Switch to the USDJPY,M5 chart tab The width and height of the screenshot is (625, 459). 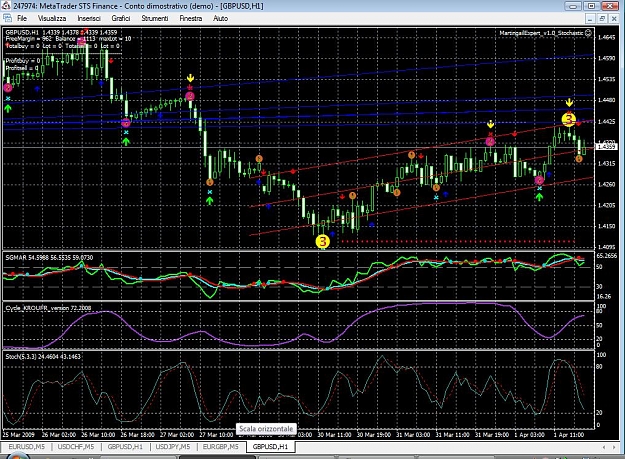coord(173,447)
